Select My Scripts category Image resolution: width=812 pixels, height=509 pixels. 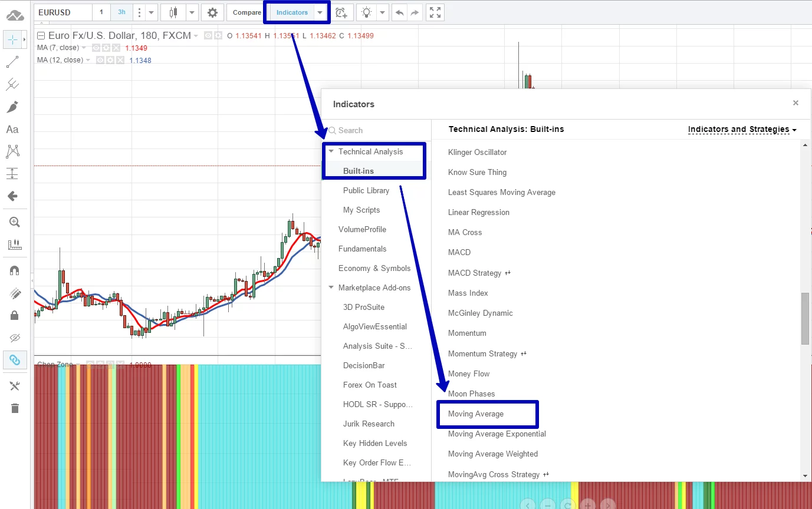click(361, 210)
